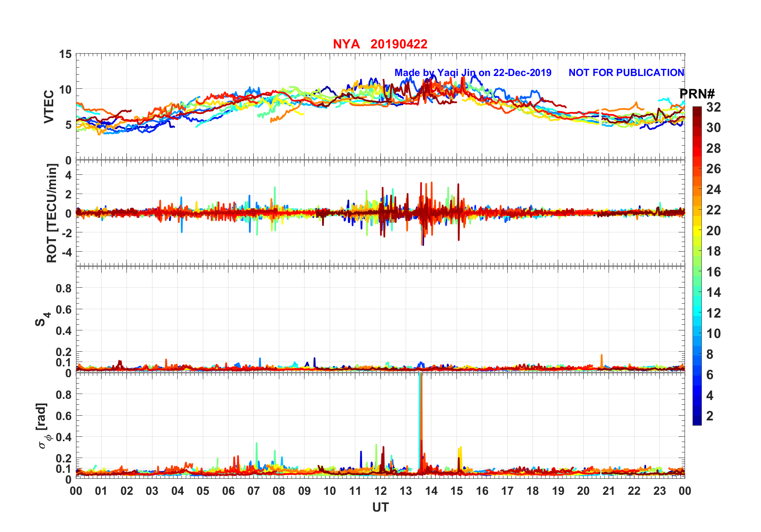
Task: Click the VTEC axis tick label "5"
Action: coord(68,125)
